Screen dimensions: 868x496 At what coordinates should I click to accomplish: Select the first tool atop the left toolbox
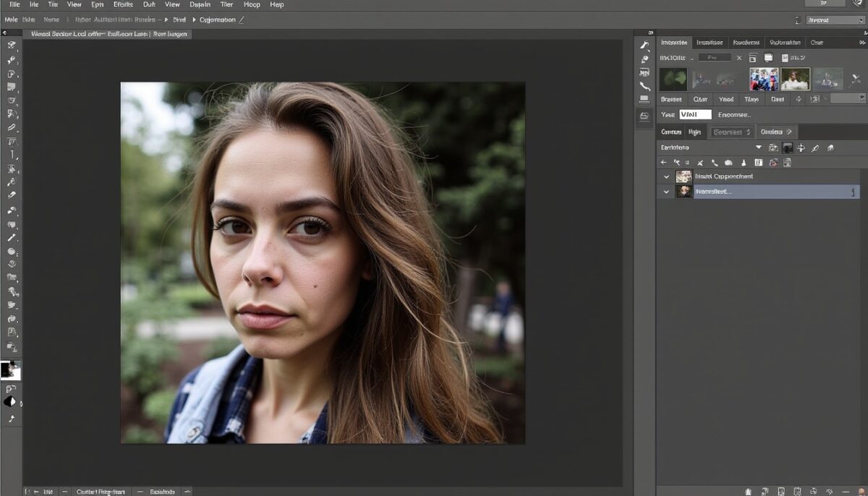(12, 45)
